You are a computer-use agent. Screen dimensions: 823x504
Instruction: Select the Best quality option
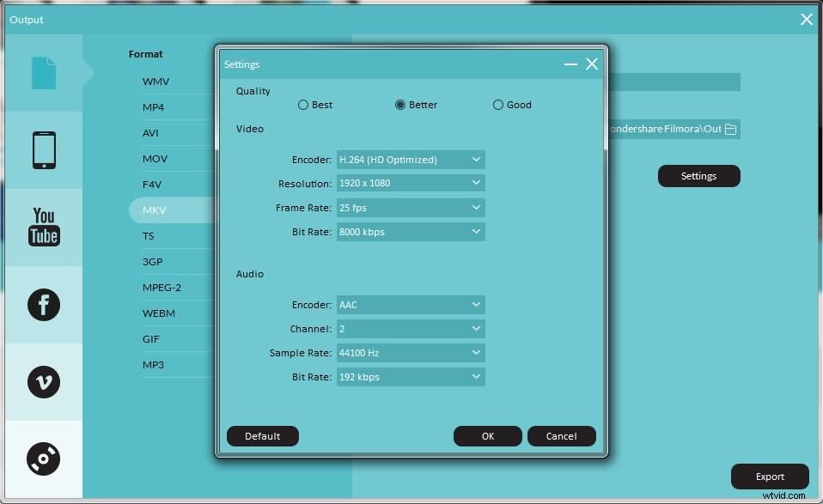tap(303, 104)
